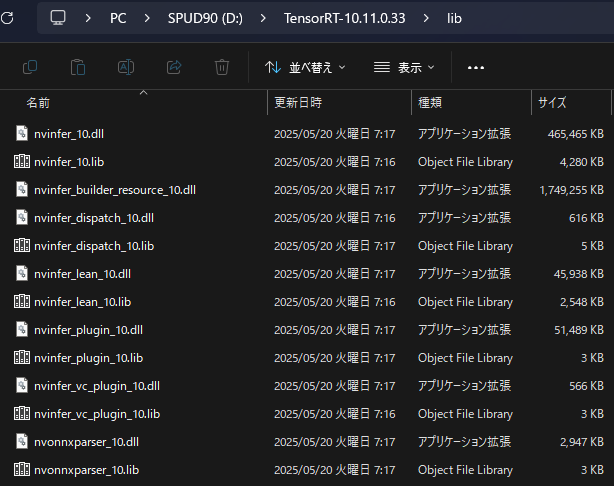Click the Refresh icon in address bar
Image resolution: width=614 pixels, height=486 pixels.
click(7, 18)
